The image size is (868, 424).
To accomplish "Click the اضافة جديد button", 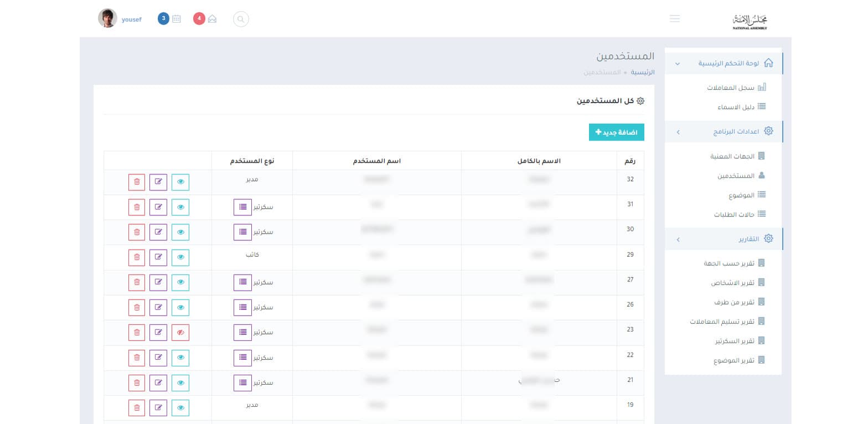I will tap(617, 132).
